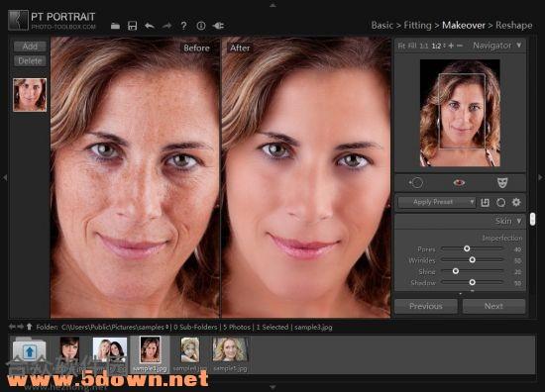545x392 pixels.
Task: Click the Imperfection heading
Action: click(x=502, y=238)
